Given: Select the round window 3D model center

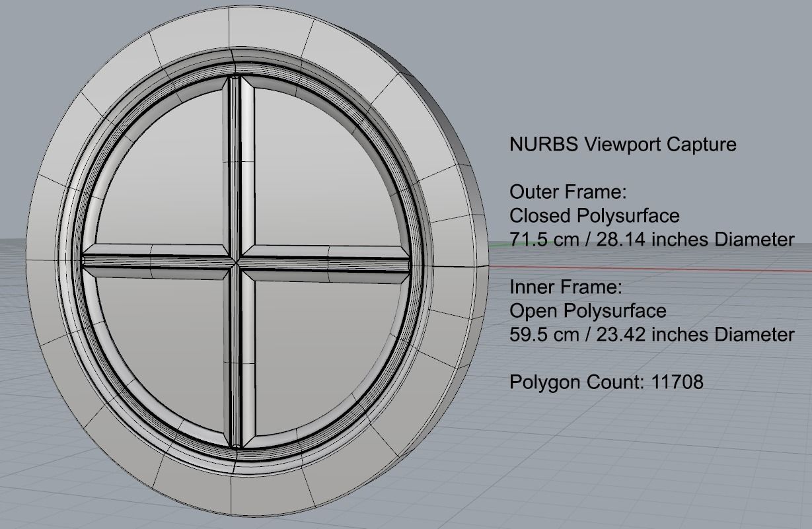Looking at the screenshot, I should [237, 263].
